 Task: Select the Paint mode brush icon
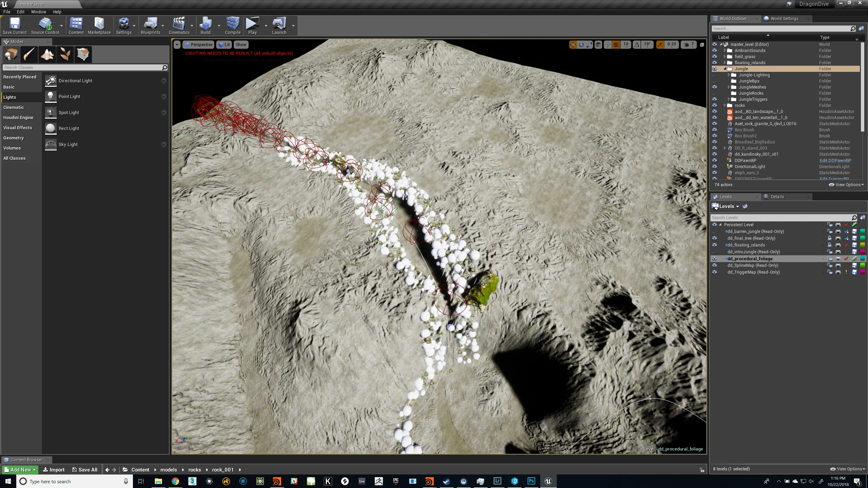(x=29, y=54)
